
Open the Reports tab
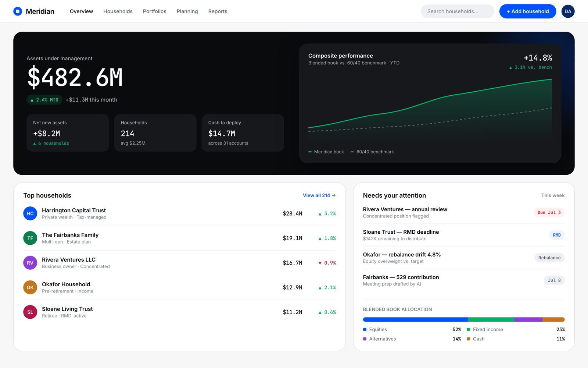pos(218,11)
